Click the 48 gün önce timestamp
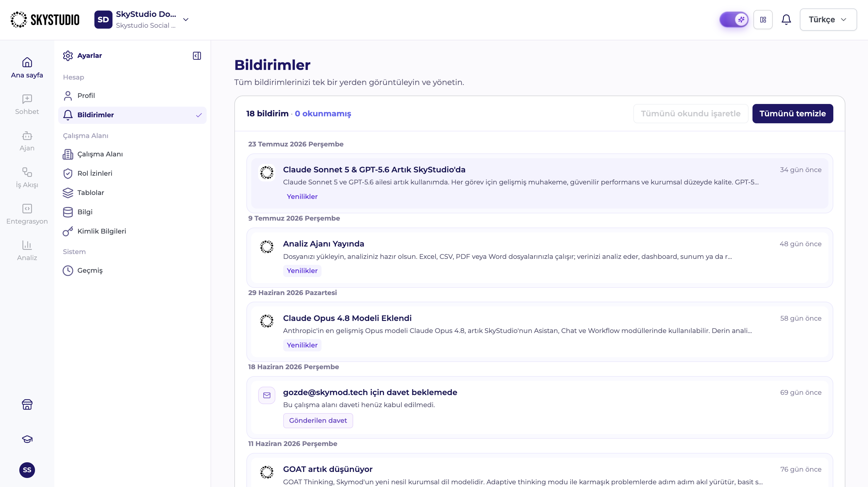Viewport: 868px width, 487px height. (x=800, y=244)
